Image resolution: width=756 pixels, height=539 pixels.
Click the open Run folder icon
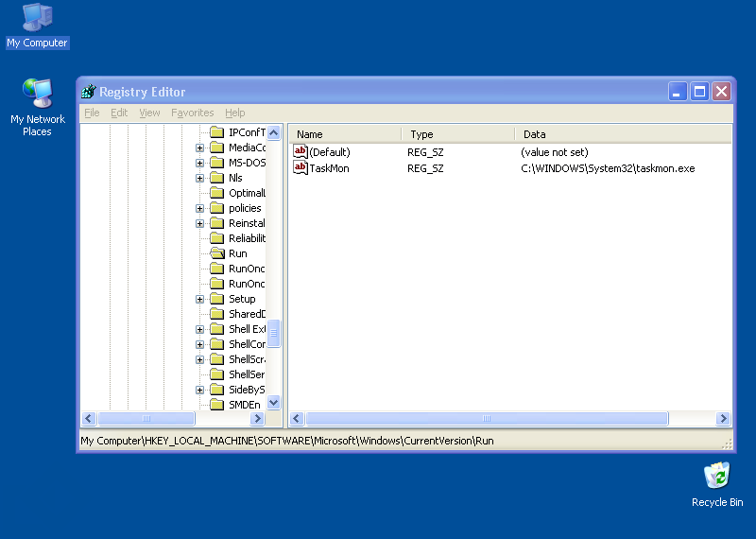click(217, 253)
